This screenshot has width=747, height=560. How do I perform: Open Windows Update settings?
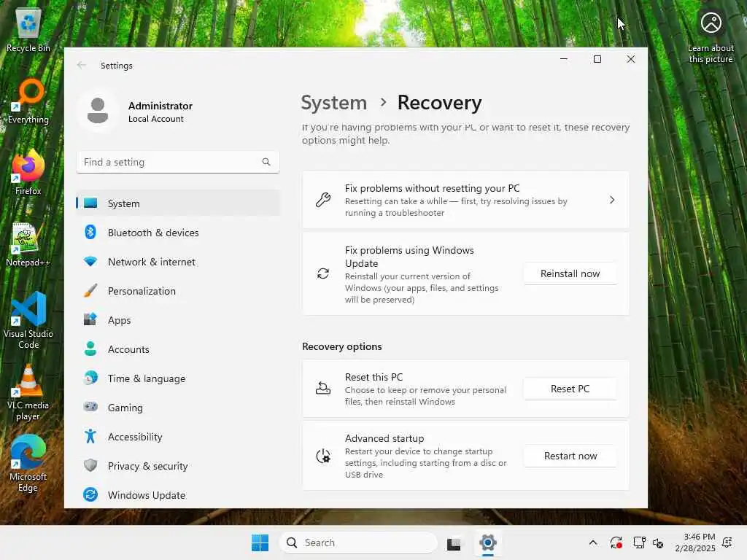pyautogui.click(x=178, y=495)
